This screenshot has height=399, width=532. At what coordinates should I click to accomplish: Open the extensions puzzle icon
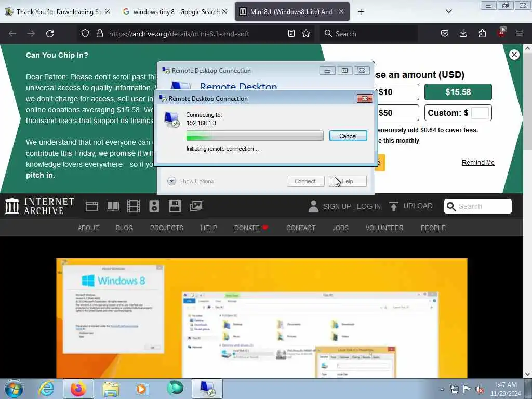coord(482,33)
